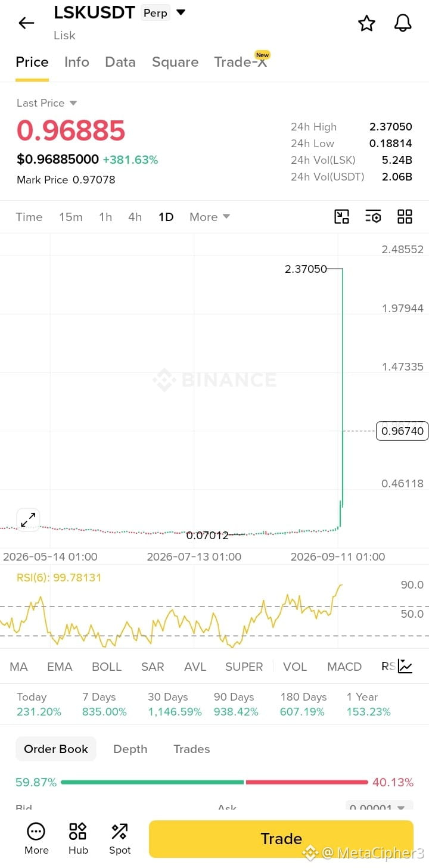Select the 4h timeframe

tap(135, 217)
